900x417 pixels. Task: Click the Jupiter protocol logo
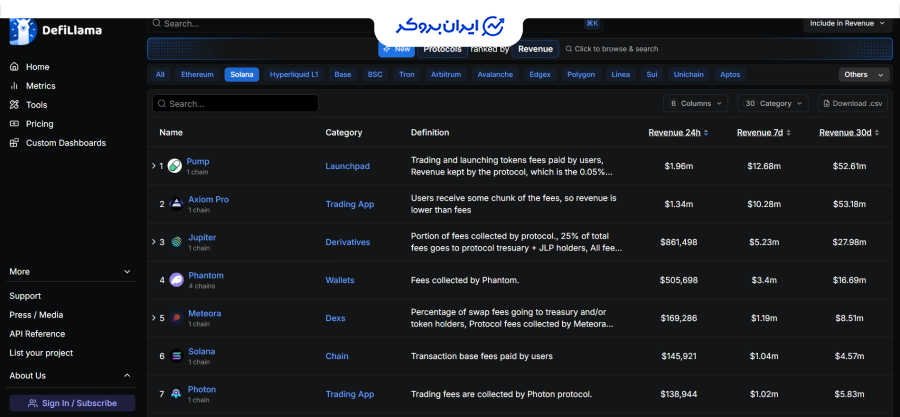175,242
